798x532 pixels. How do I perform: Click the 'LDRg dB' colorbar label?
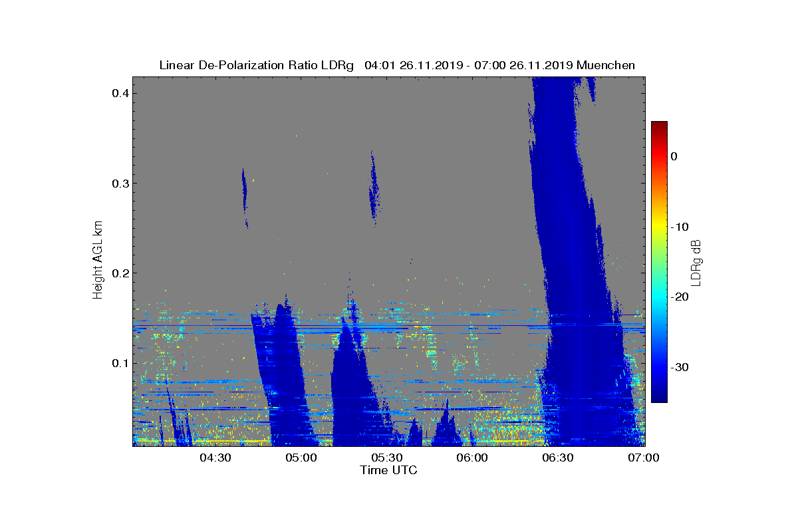pyautogui.click(x=696, y=262)
